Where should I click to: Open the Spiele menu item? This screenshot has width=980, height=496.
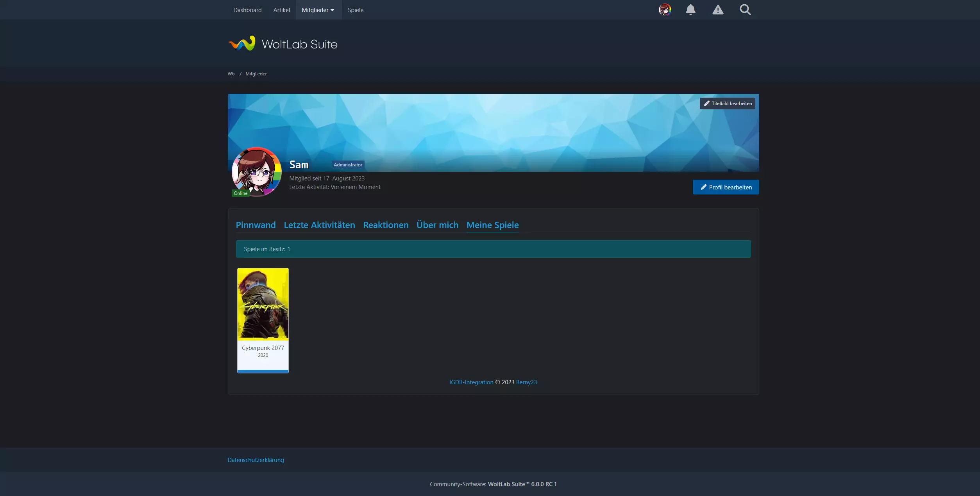[356, 10]
